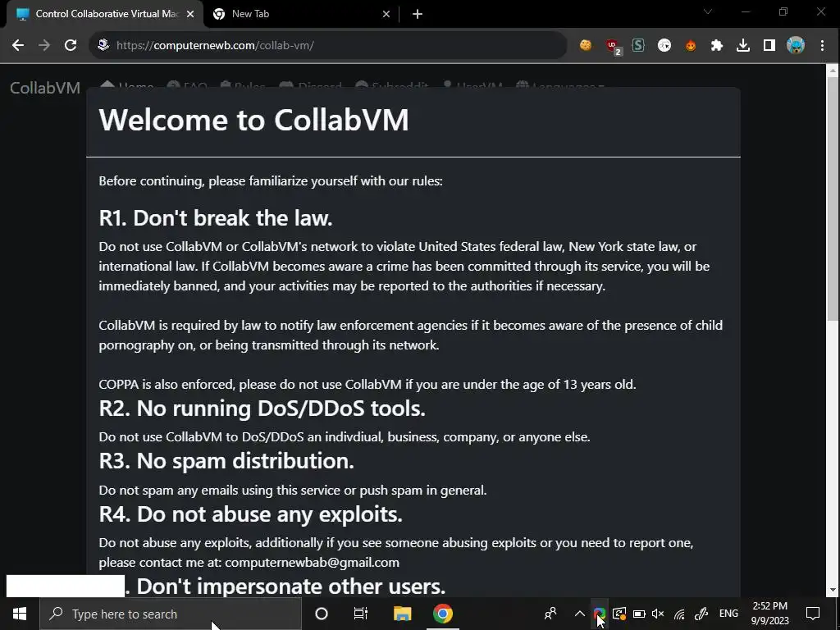The height and width of the screenshot is (630, 840).
Task: Open Task View on the taskbar
Action: 361,614
